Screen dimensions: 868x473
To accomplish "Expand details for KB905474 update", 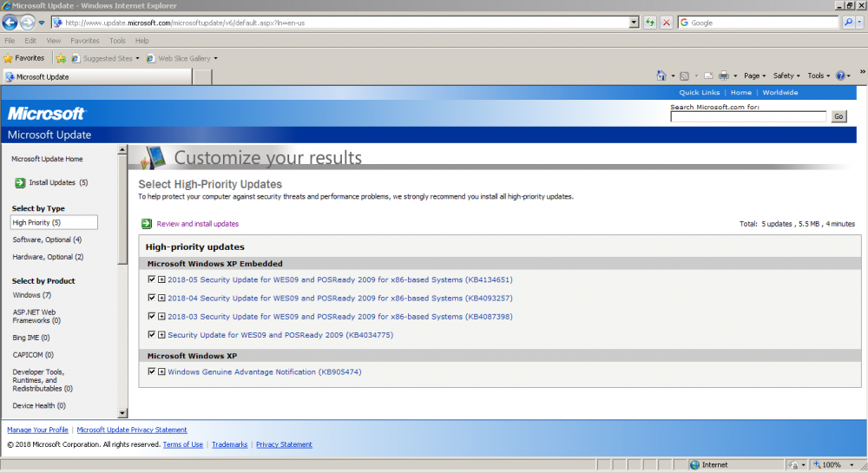I will point(161,371).
